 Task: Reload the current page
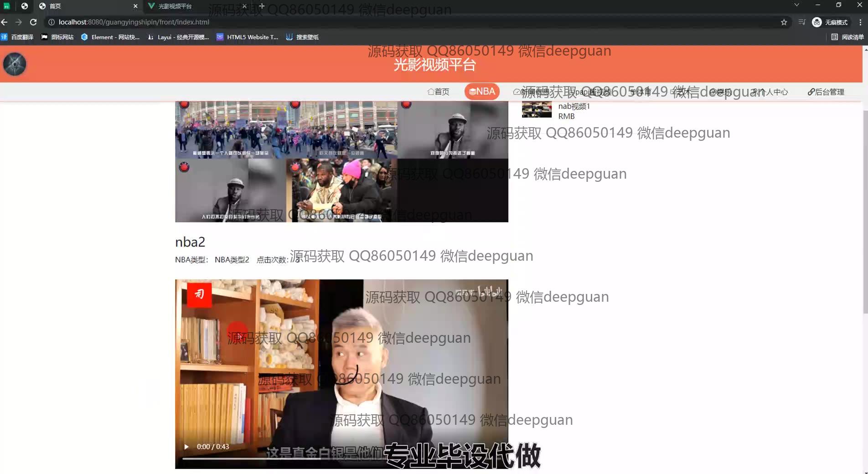click(33, 22)
